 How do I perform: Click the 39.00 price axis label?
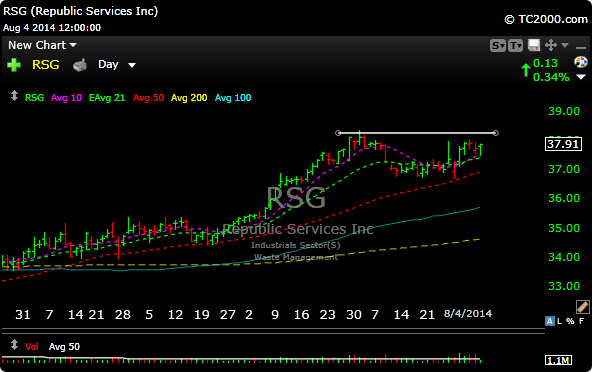click(x=564, y=111)
